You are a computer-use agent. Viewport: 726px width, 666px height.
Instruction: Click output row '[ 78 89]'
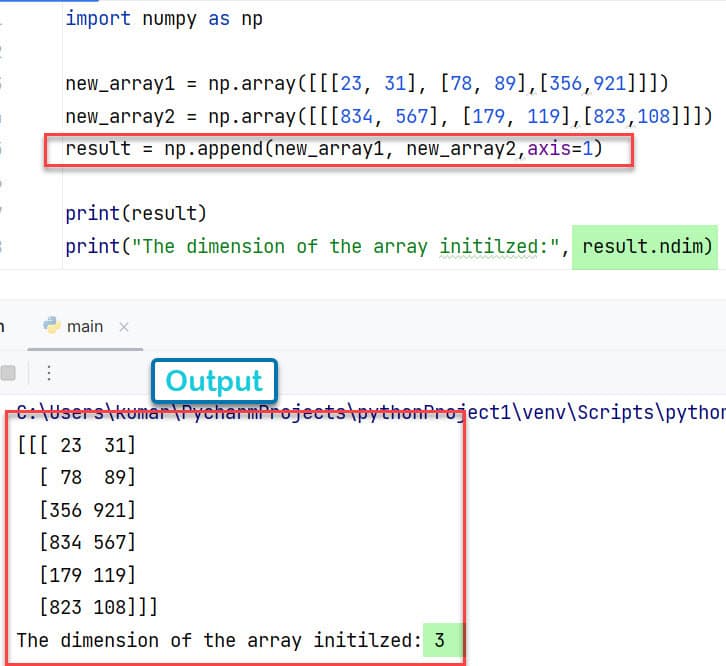[x=88, y=478]
